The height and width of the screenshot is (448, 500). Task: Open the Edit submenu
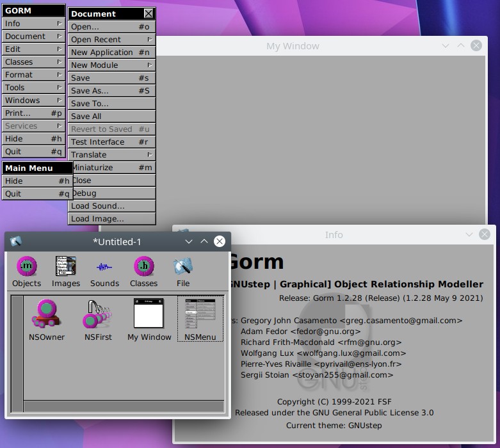click(x=33, y=49)
